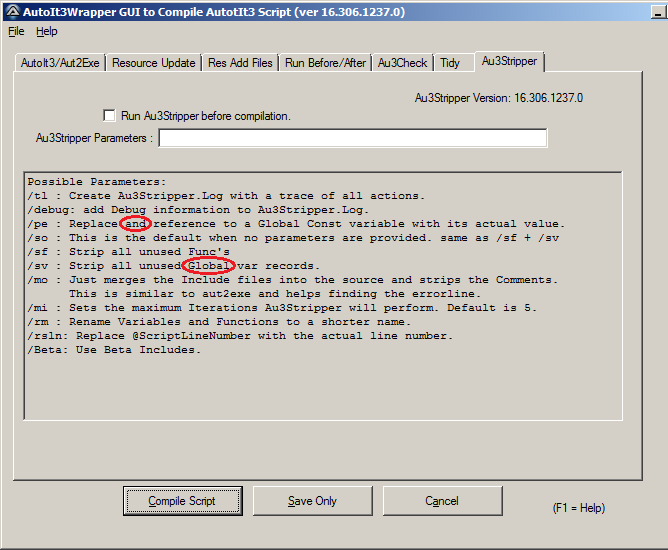Click the Au3Stripper Version label
668x550 pixels.
pyautogui.click(x=498, y=98)
